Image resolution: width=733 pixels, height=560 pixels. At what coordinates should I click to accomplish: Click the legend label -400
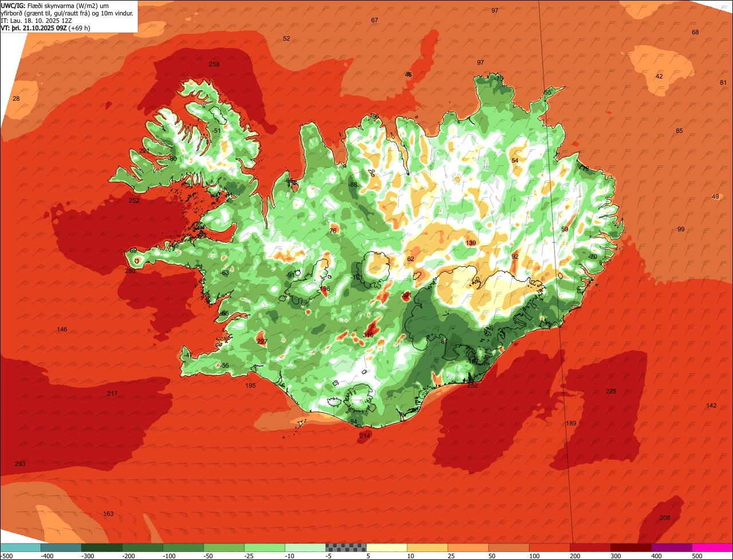click(x=47, y=556)
